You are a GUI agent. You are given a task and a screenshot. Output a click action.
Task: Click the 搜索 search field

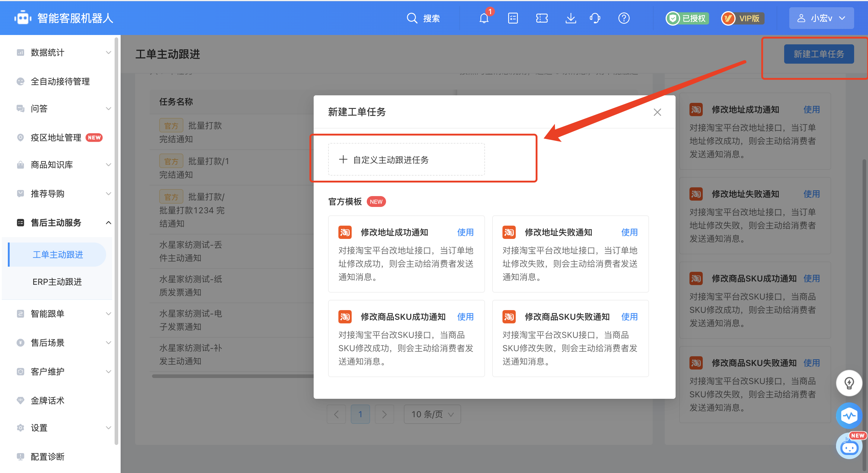point(423,18)
